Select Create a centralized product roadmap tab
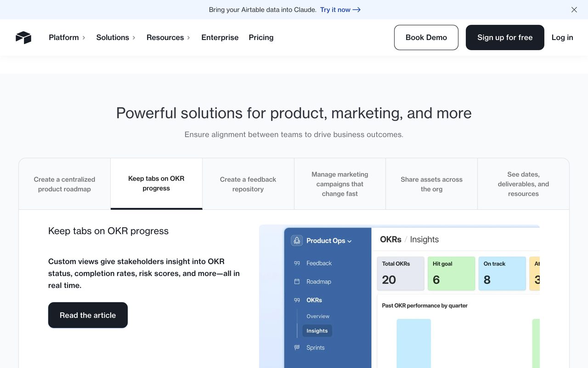This screenshot has height=368, width=588. pos(64,184)
